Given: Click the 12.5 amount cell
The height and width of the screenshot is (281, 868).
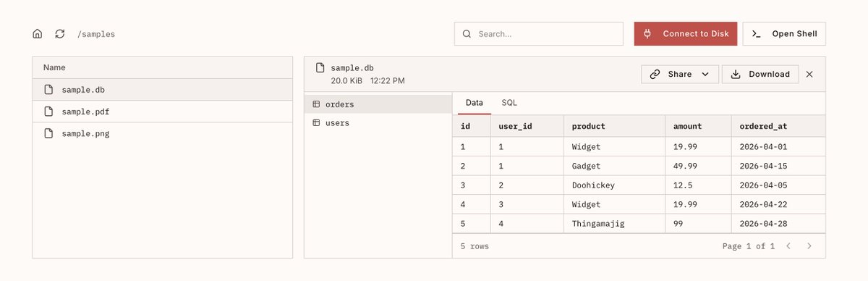Looking at the screenshot, I should point(698,185).
